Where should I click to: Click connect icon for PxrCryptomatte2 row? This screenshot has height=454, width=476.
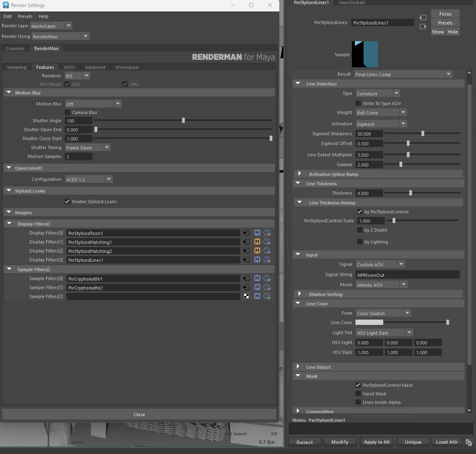pyautogui.click(x=247, y=287)
